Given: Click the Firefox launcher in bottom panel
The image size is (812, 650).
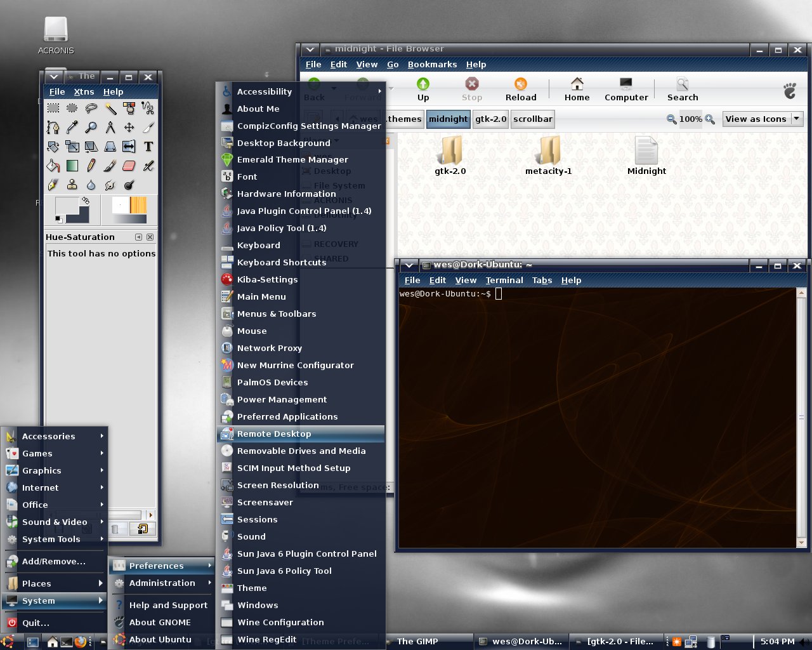Looking at the screenshot, I should click(x=80, y=642).
